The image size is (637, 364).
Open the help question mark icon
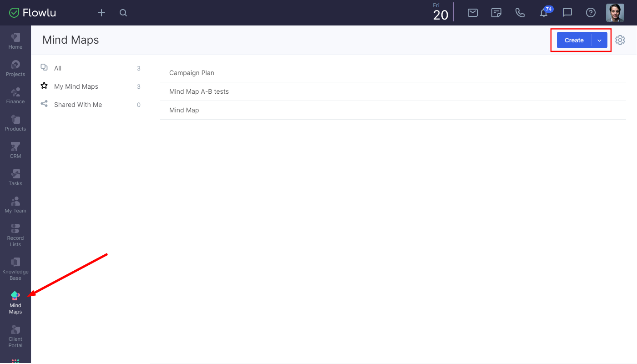pyautogui.click(x=591, y=13)
